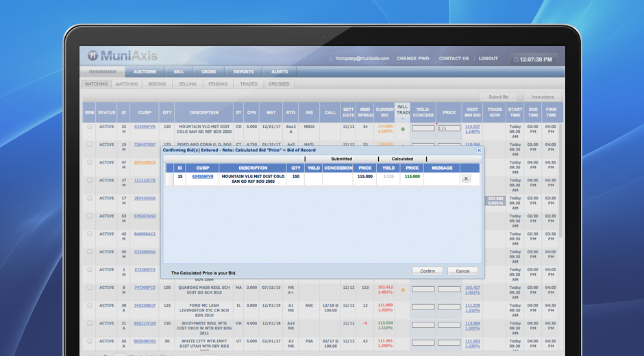
Task: Remove bid row 25 with the x button
Action: 466,179
